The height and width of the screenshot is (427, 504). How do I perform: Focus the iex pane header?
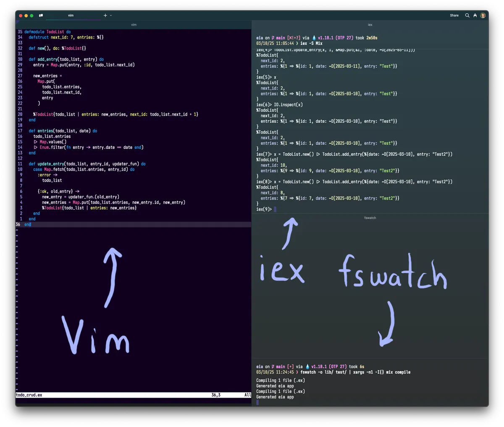(370, 25)
